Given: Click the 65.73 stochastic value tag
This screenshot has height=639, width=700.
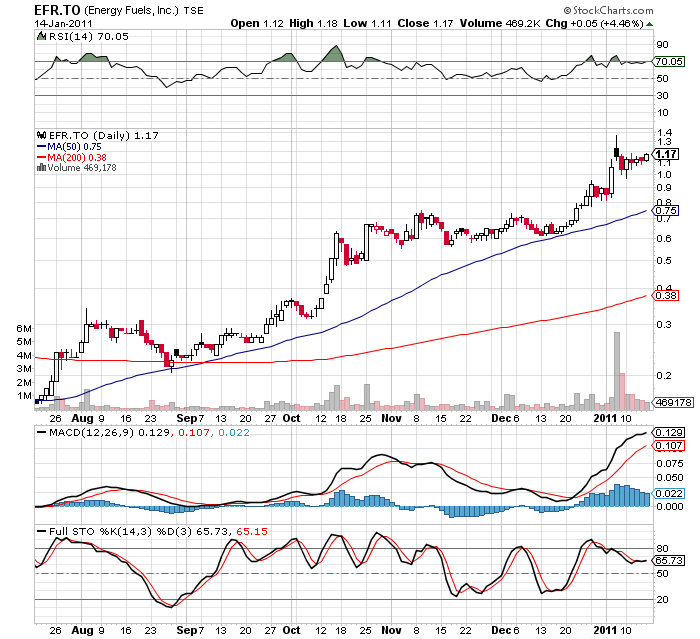Looking at the screenshot, I should coord(667,561).
